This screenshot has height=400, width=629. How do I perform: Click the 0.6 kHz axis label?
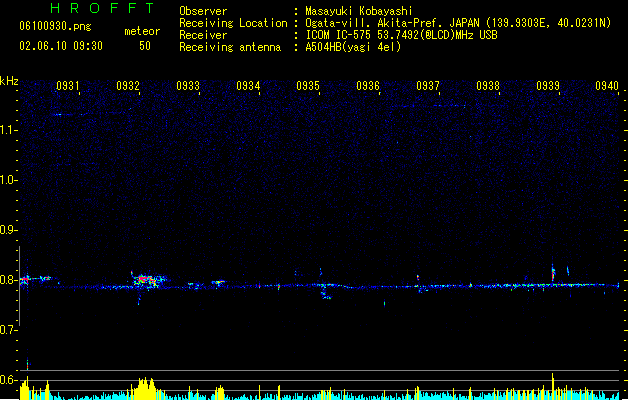9,380
